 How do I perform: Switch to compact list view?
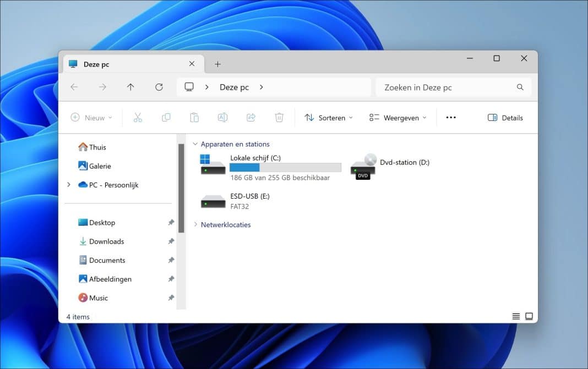pos(515,316)
